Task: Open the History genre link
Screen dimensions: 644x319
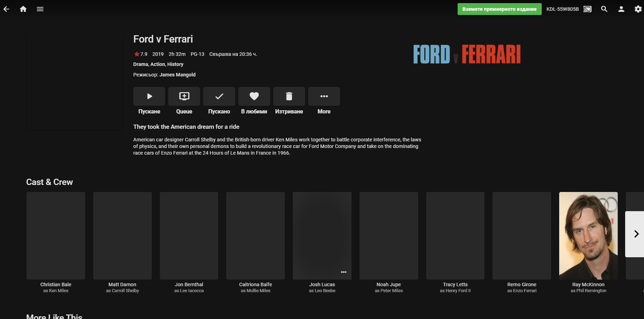Action: point(175,64)
